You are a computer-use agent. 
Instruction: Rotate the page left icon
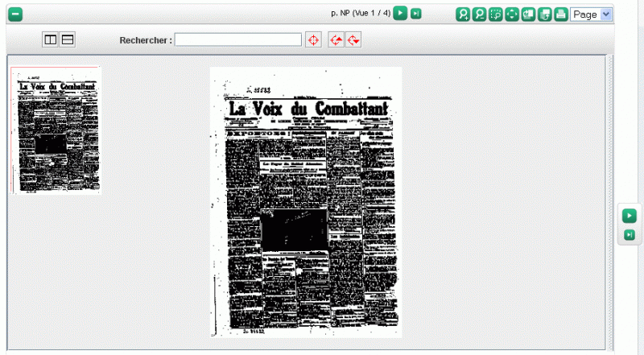click(x=529, y=14)
